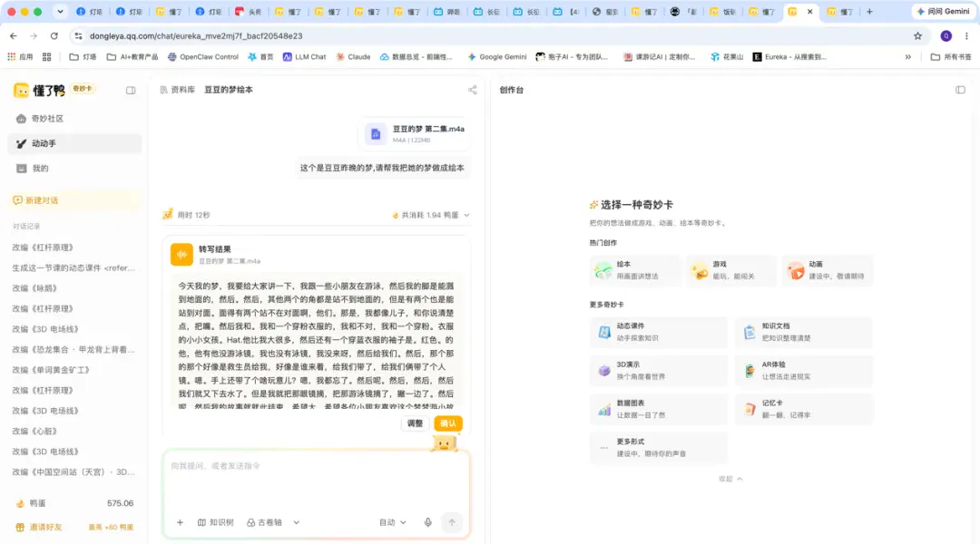Open history chat 改编《心脏》
The width and height of the screenshot is (980, 544).
point(35,432)
